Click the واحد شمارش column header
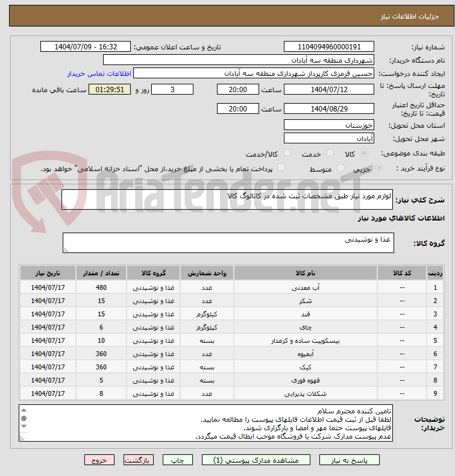Screen dimensions: 455x476 point(207,273)
